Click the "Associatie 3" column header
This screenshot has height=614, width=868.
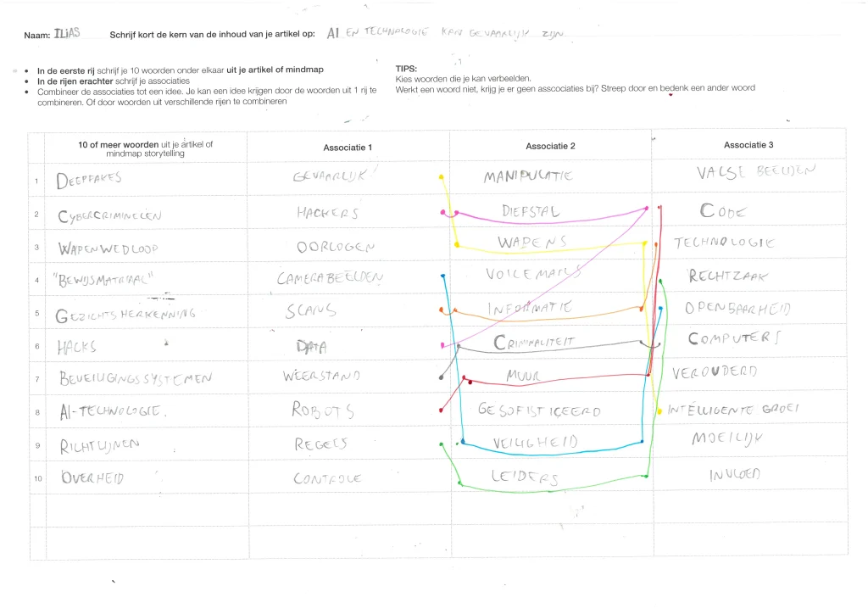(x=748, y=144)
